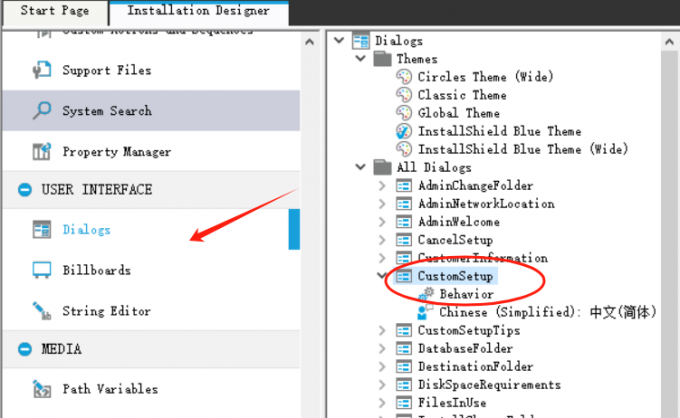Click the Circles Theme (Wide) palette icon
Image resolution: width=680 pixels, height=418 pixels.
[404, 77]
